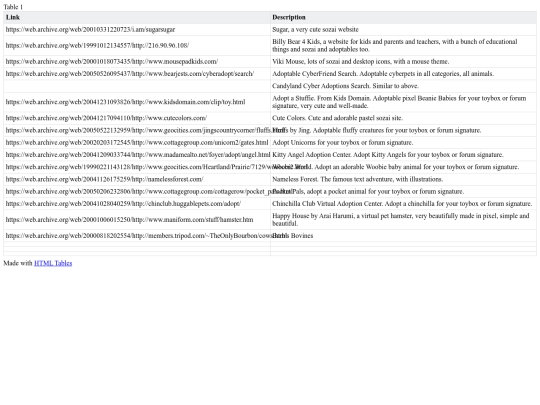This screenshot has width=540, height=405.
Task: Select the cottagegroup.com cottagerow pocket URL
Action: (x=149, y=191)
